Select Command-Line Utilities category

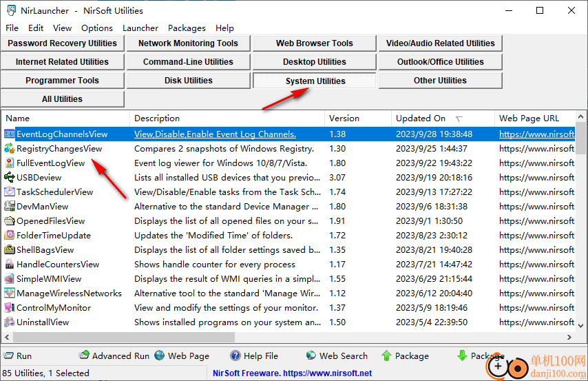(188, 62)
